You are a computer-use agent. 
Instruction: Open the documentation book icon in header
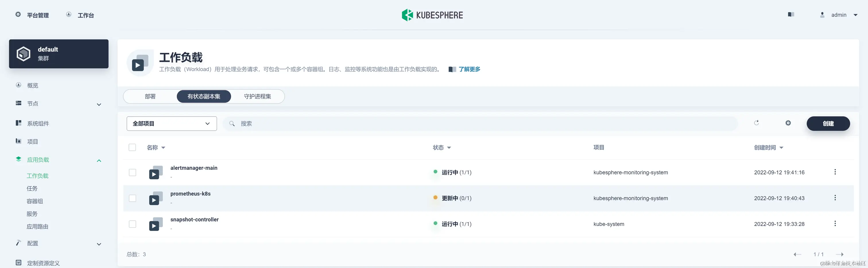(791, 14)
